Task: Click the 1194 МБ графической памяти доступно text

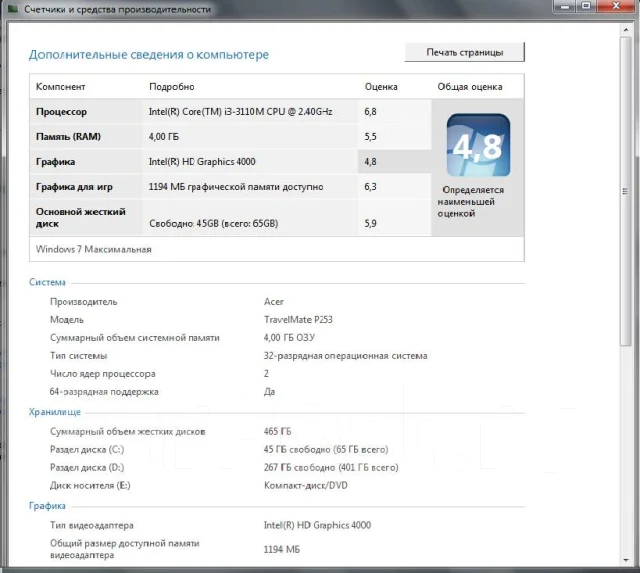Action: pyautogui.click(x=236, y=187)
